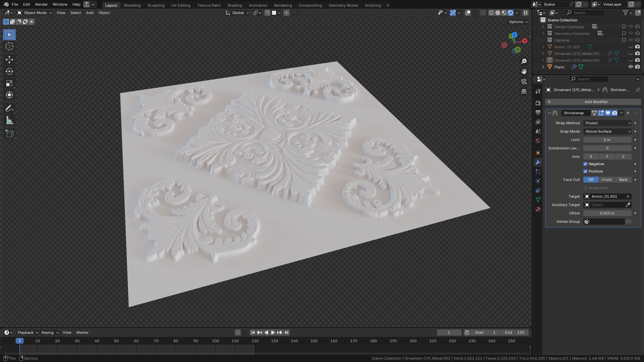The height and width of the screenshot is (362, 644).
Task: Click the Offset value field
Action: [607, 213]
